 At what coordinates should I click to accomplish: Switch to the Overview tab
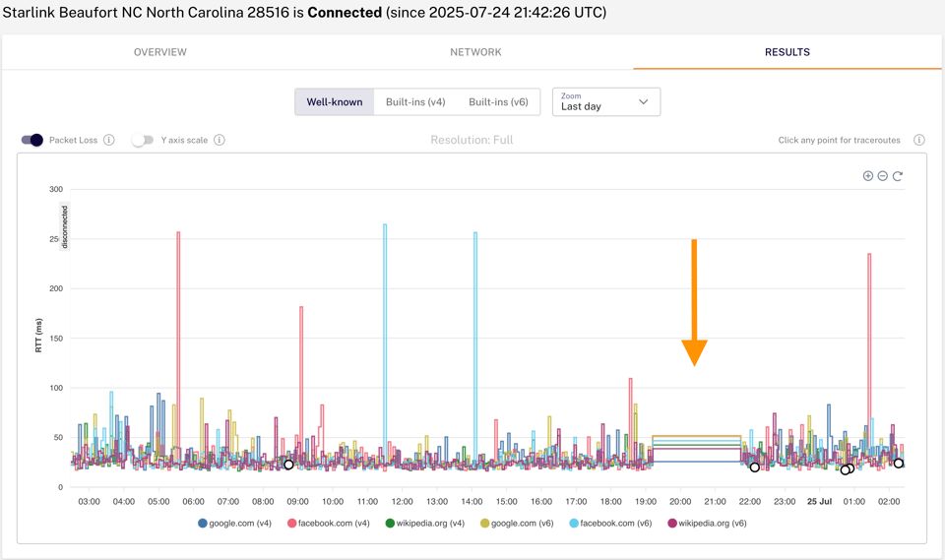[159, 52]
